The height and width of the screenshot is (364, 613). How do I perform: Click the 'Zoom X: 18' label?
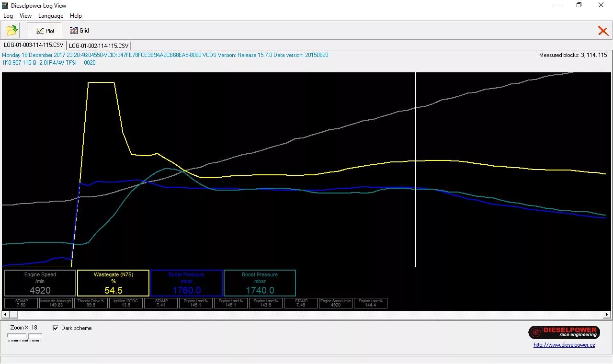[24, 328]
